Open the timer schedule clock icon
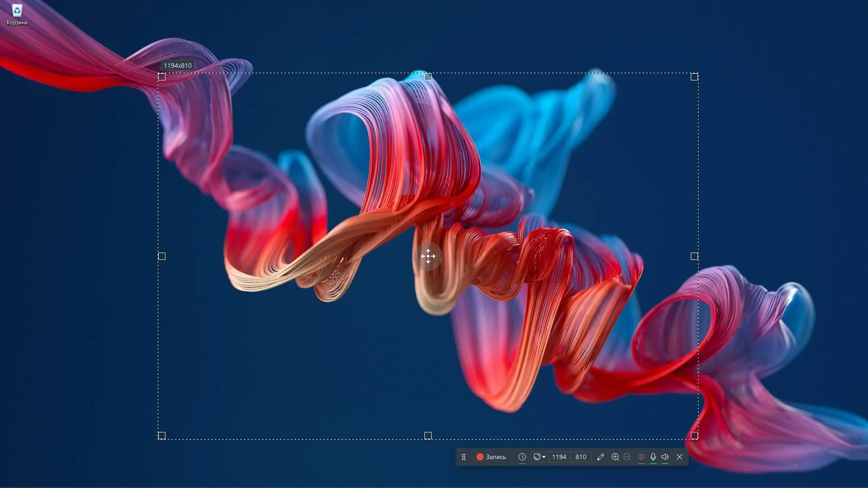This screenshot has height=488, width=868. [x=522, y=457]
